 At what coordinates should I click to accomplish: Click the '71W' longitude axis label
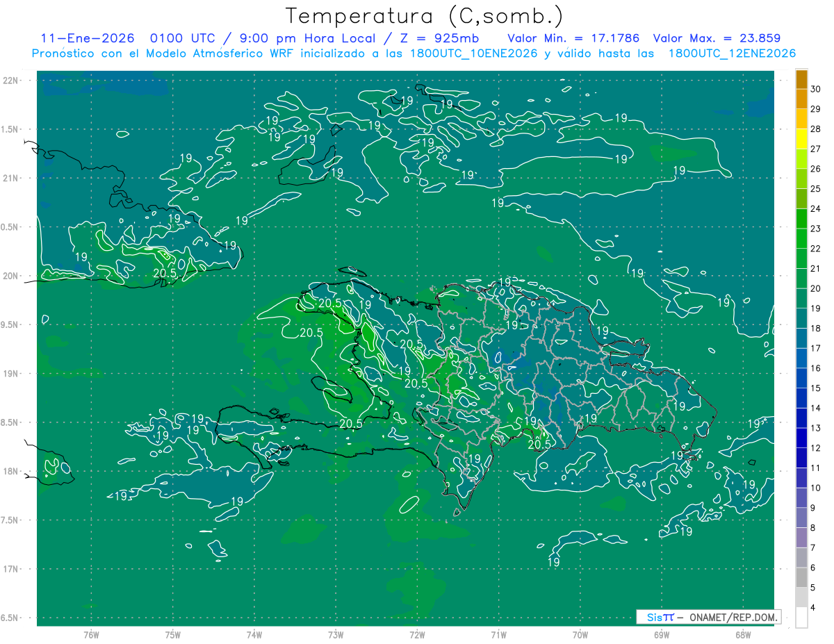(498, 634)
